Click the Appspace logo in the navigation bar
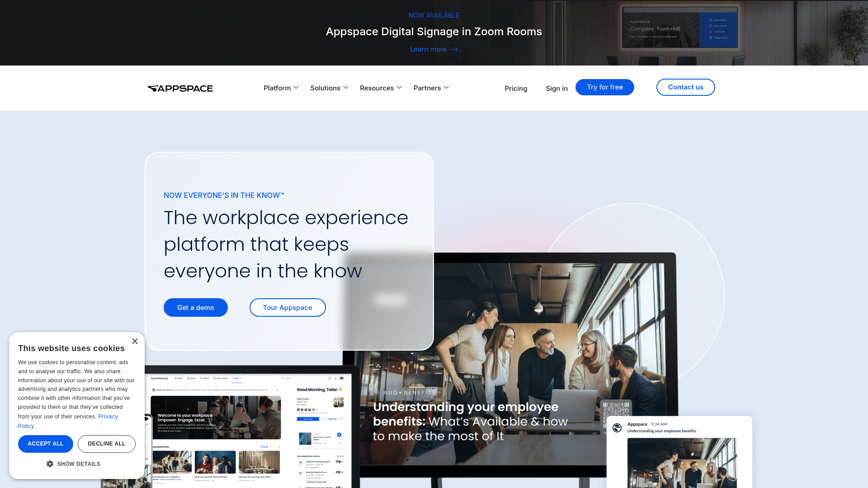The image size is (868, 488). 180,88
